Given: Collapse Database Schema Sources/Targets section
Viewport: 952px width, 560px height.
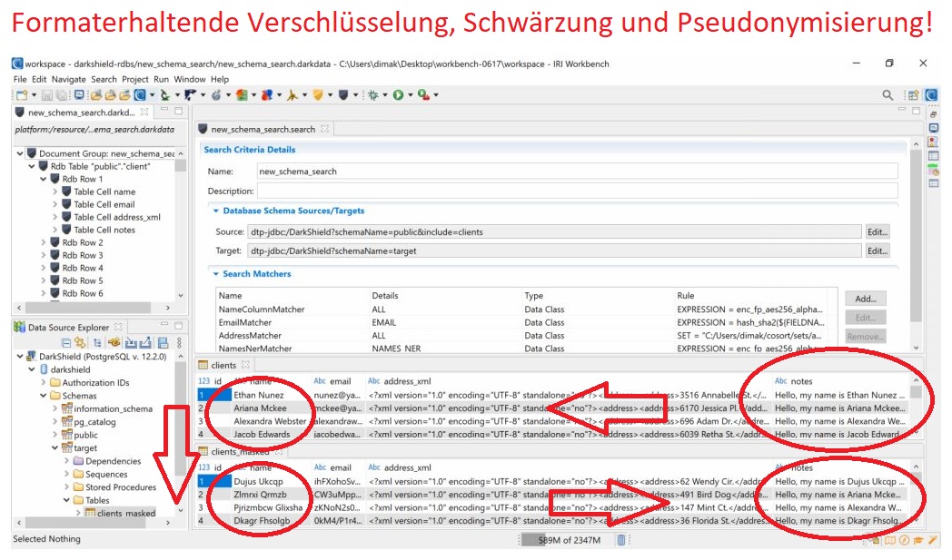Looking at the screenshot, I should [215, 211].
